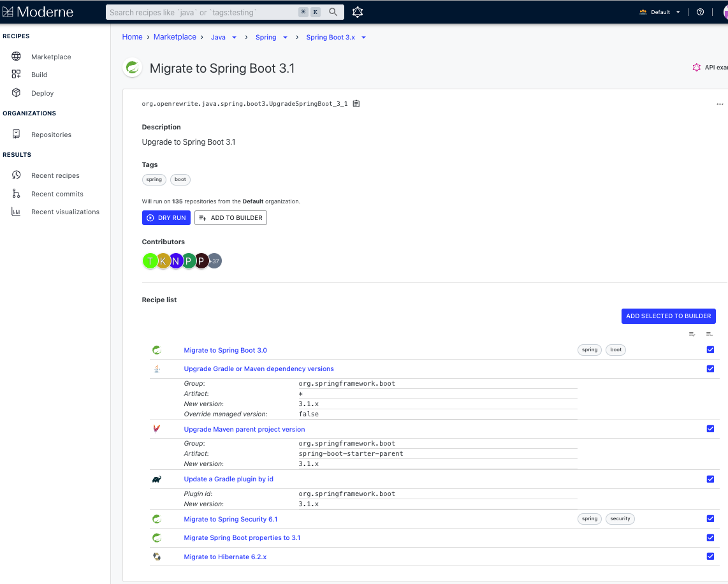Viewport: 728px width, 584px height.
Task: Uncheck Migrate to Hibernate 6.2.x checkbox
Action: (710, 556)
